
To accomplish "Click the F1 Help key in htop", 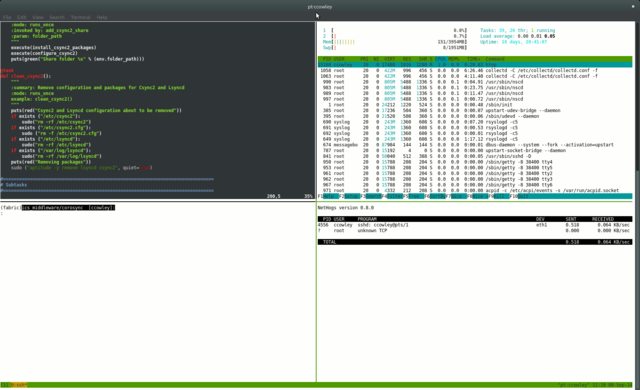I will coord(329,196).
